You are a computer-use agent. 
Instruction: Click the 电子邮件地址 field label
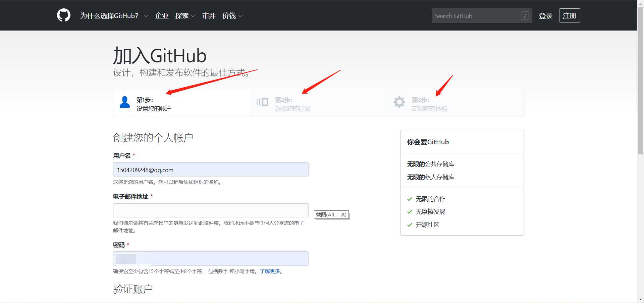point(131,197)
